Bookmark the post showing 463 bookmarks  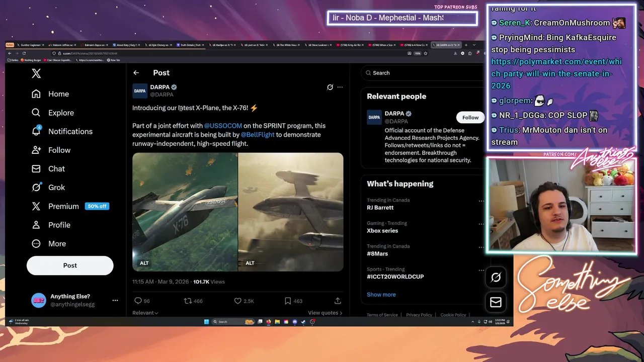point(287,301)
